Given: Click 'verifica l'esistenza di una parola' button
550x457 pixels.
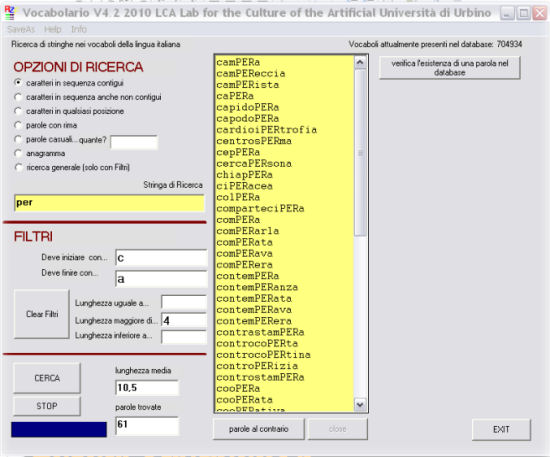Looking at the screenshot, I should coord(450,68).
